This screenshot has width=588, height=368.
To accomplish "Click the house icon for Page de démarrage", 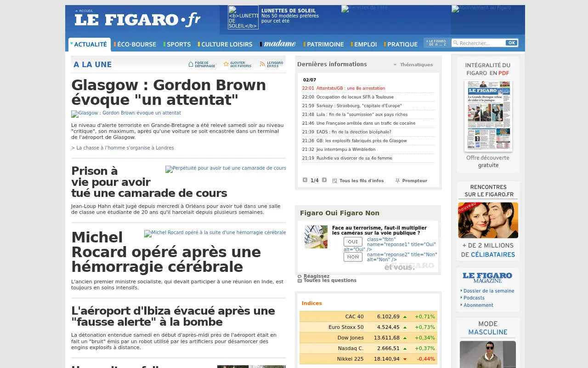I will pos(191,64).
